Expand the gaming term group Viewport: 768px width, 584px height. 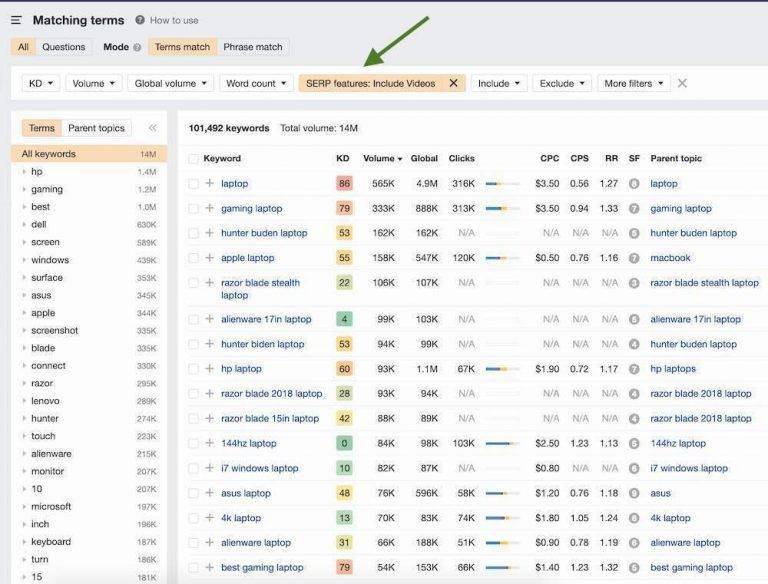coord(24,189)
